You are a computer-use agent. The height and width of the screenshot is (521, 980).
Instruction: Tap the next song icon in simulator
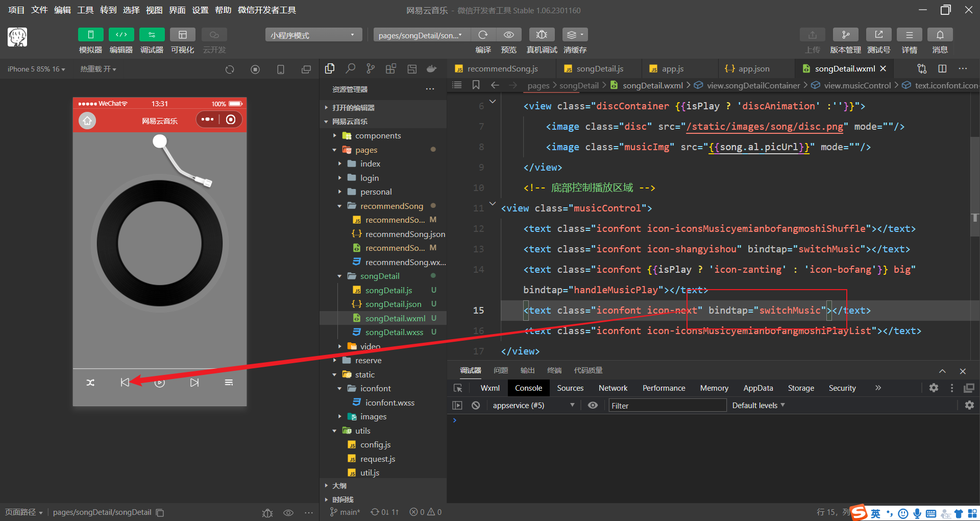pyautogui.click(x=194, y=383)
